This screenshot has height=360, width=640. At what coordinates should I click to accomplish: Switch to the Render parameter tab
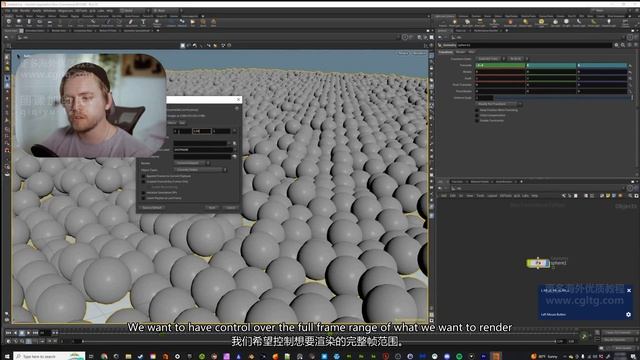460,52
